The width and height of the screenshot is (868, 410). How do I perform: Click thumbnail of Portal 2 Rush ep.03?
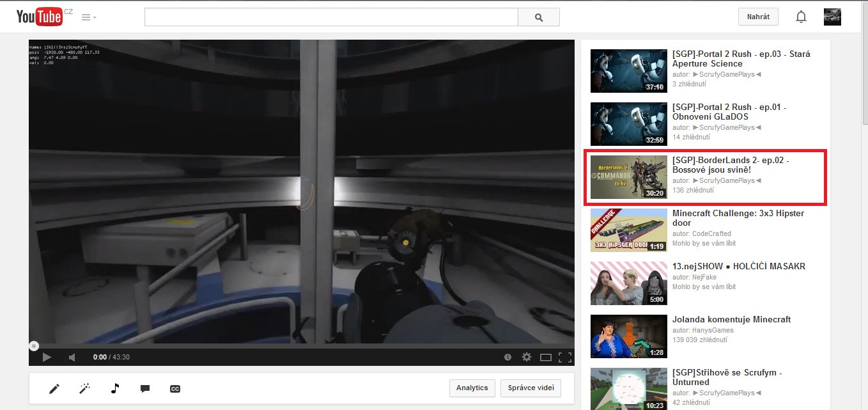click(629, 71)
